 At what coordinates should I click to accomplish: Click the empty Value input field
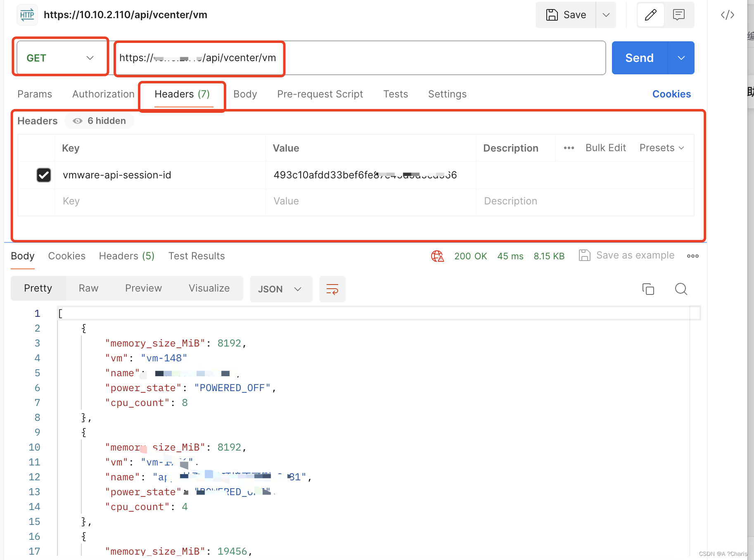370,201
